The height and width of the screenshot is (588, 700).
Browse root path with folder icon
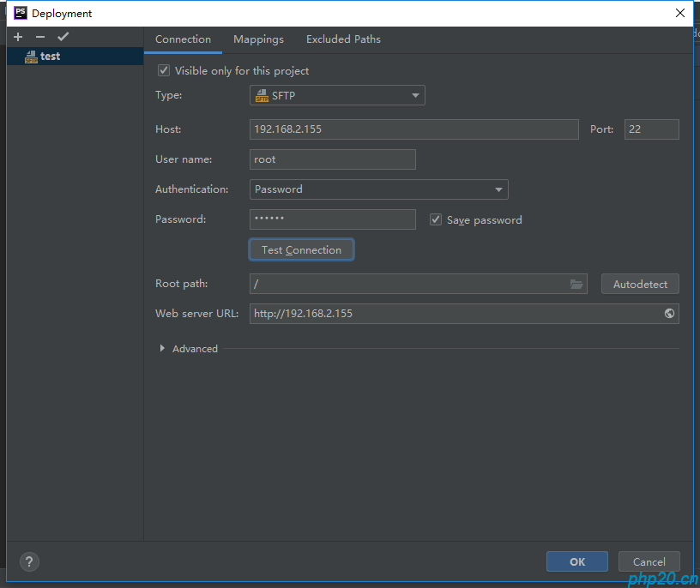(576, 285)
